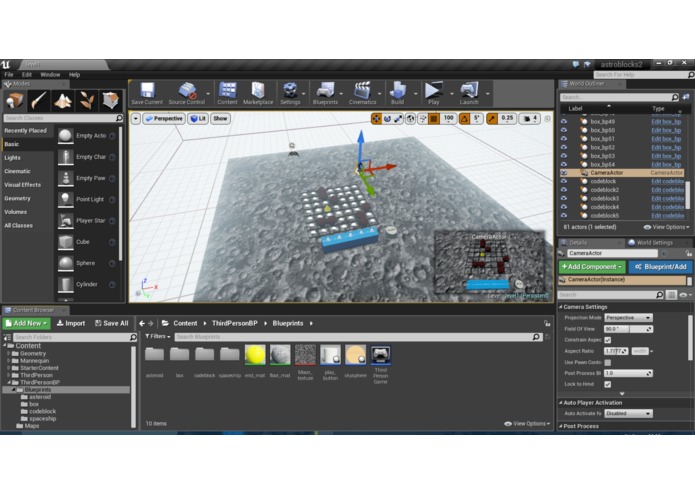Viewport: 695px width, 494px height.
Task: Open the Content toolbar icon
Action: (227, 90)
